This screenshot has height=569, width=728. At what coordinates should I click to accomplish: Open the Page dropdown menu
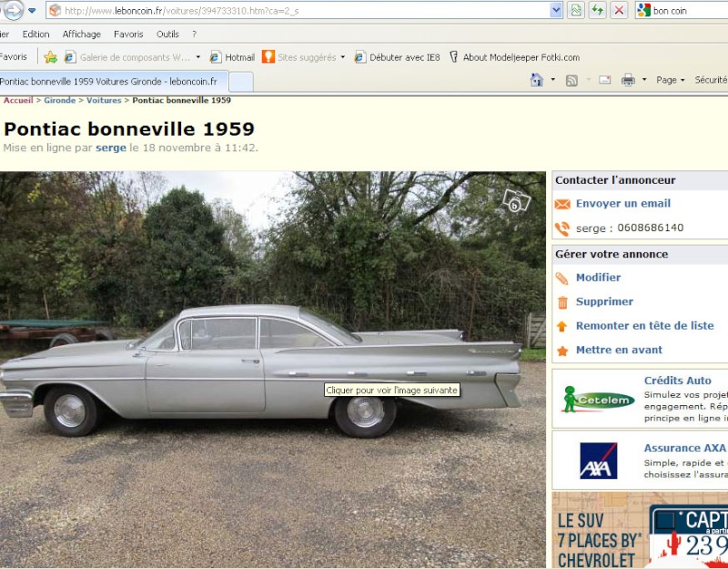pos(670,80)
